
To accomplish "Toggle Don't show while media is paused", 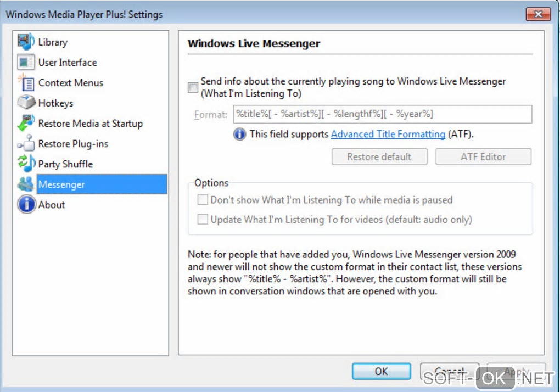I will pos(203,200).
